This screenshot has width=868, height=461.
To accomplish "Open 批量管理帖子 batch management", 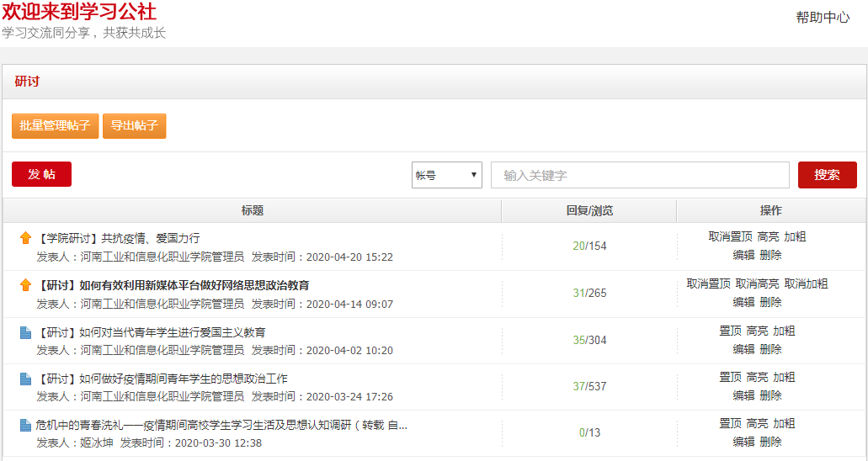I will click(55, 126).
